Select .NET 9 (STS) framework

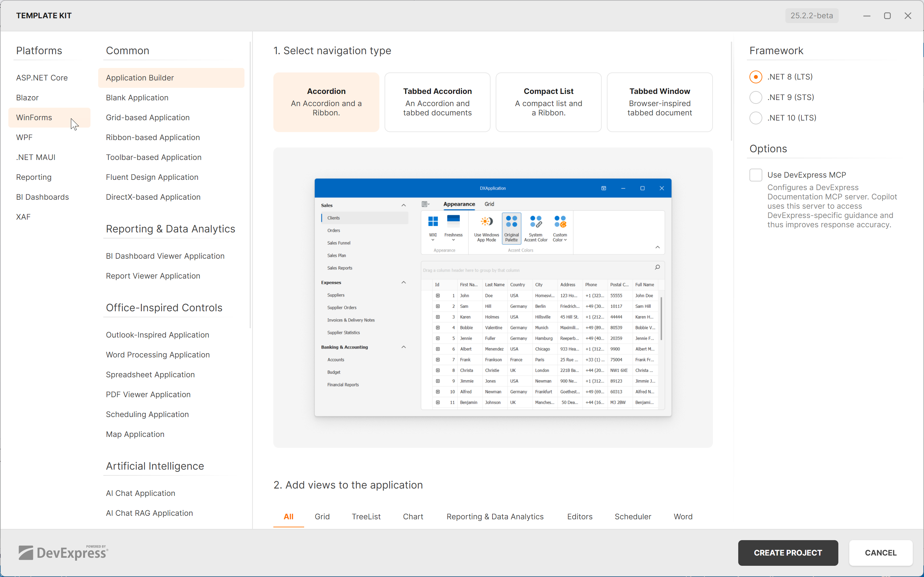[x=756, y=97]
